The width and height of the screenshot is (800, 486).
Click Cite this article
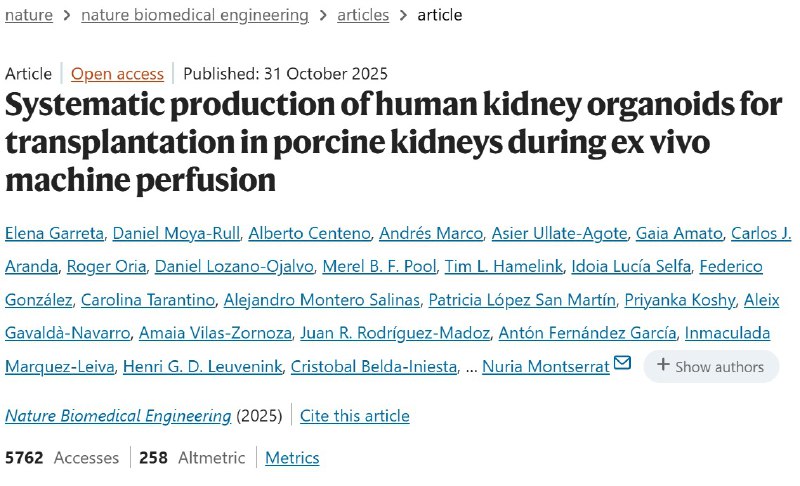point(354,415)
